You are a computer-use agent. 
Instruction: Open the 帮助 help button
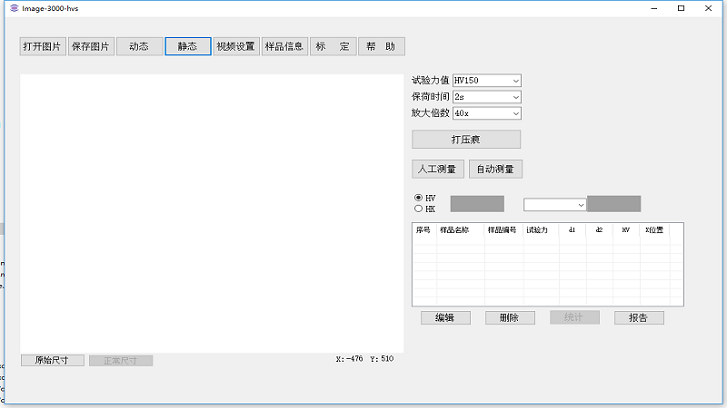(x=380, y=46)
